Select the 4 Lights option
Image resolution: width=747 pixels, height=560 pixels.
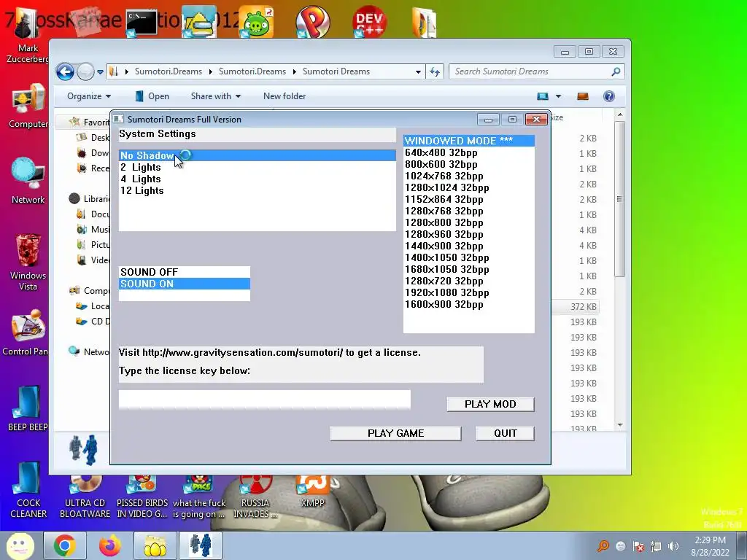point(258,179)
